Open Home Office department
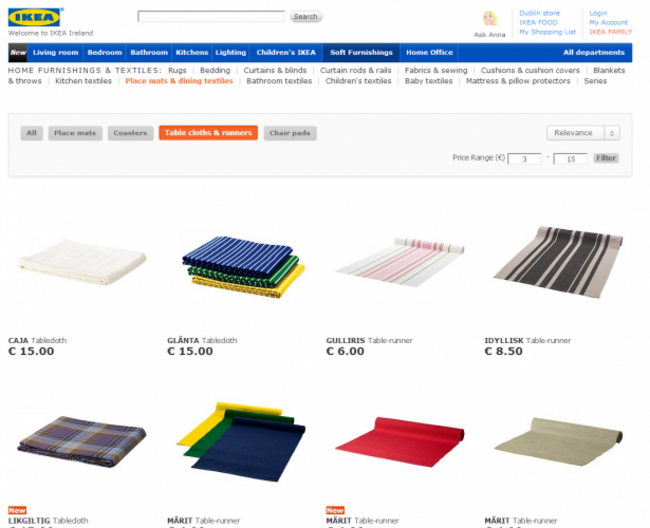This screenshot has height=528, width=650. tap(429, 53)
